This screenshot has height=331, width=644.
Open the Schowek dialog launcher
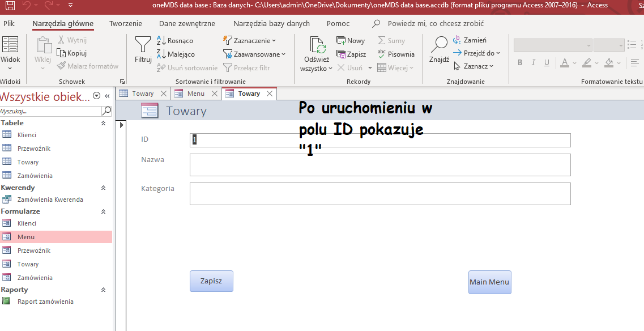[x=122, y=82]
